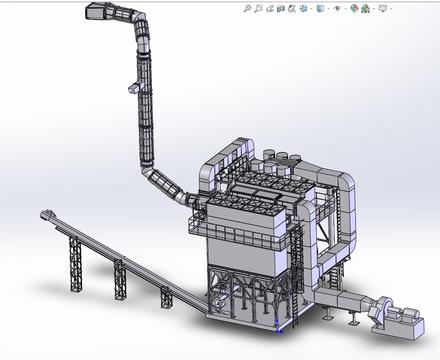Activate the Section View tool

[x=281, y=9]
